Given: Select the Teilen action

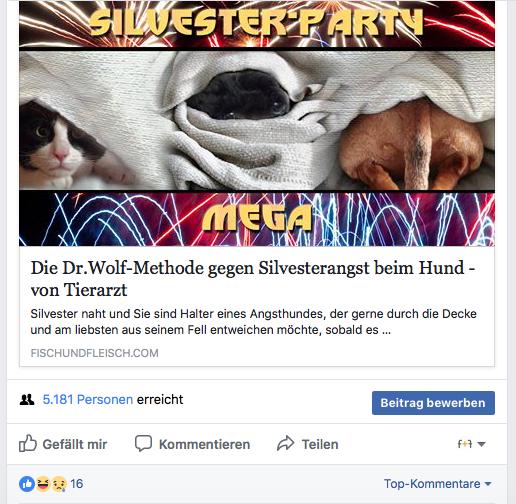Looking at the screenshot, I should tap(320, 444).
